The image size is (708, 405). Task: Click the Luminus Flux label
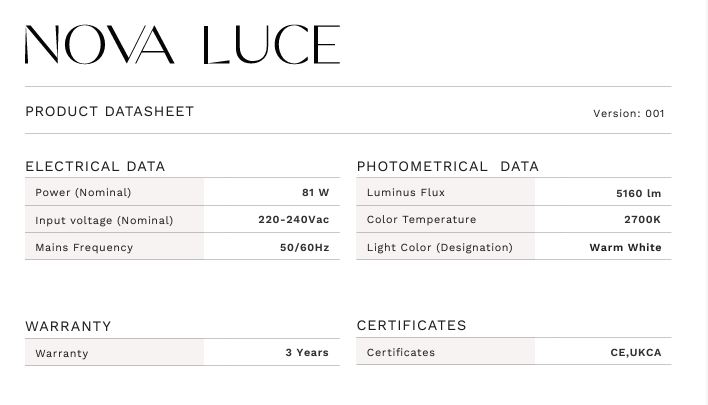pyautogui.click(x=406, y=193)
